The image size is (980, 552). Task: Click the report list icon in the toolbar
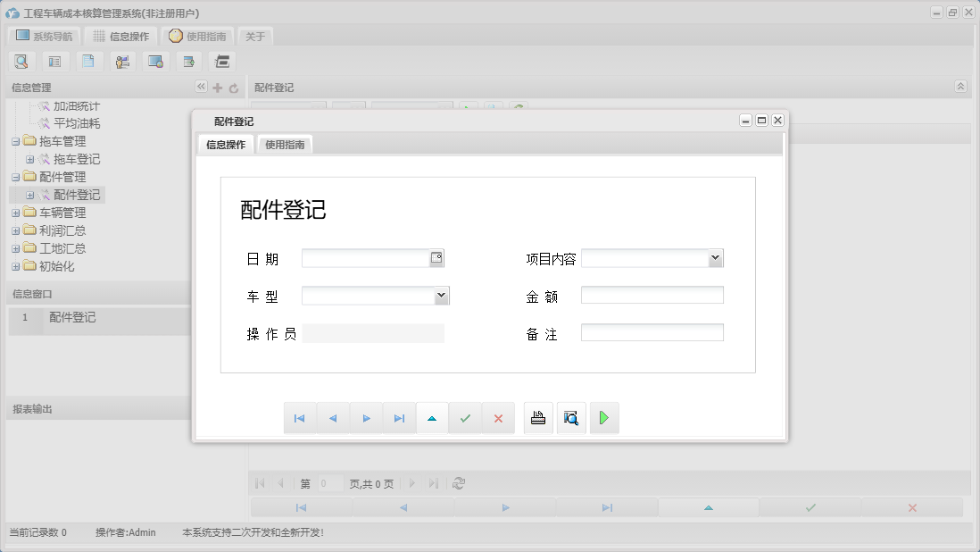[x=54, y=61]
